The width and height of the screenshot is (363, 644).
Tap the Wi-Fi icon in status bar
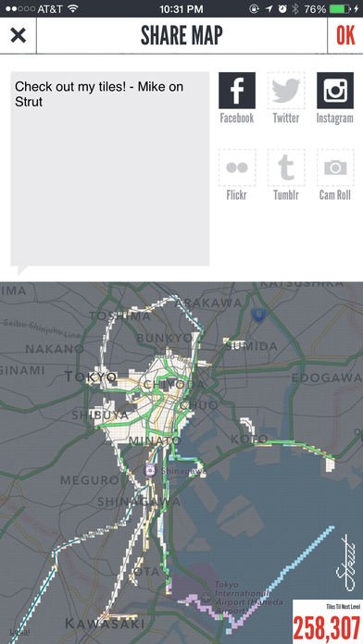73,8
